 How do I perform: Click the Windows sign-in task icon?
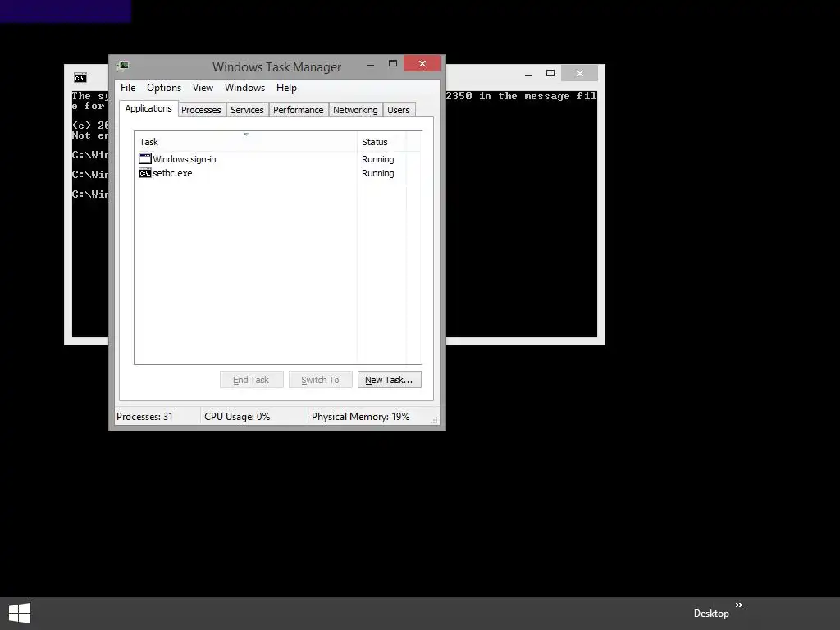tap(144, 158)
